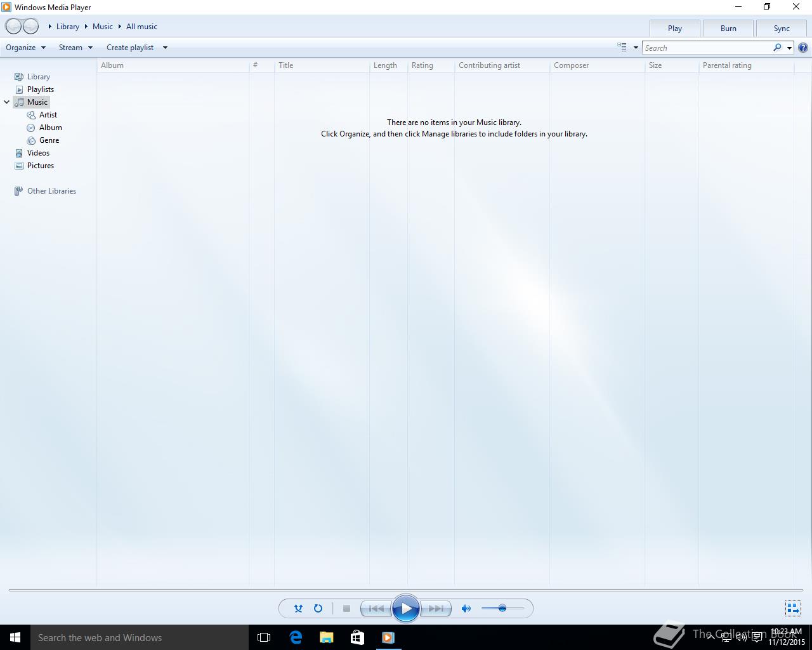Open the Windows Start menu
The width and height of the screenshot is (812, 650).
[15, 637]
